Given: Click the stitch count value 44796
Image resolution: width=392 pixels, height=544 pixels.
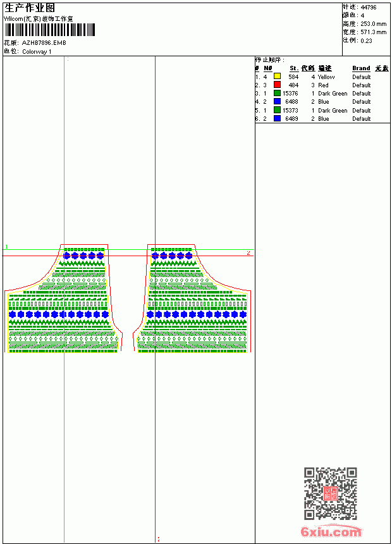Looking at the screenshot, I should [369, 8].
